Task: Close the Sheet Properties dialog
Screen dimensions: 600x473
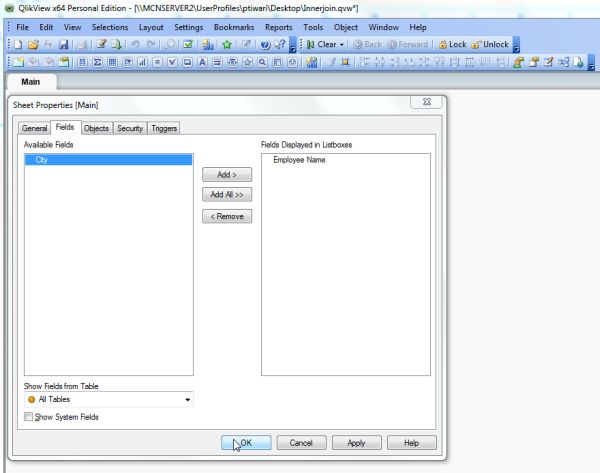Action: (x=427, y=102)
